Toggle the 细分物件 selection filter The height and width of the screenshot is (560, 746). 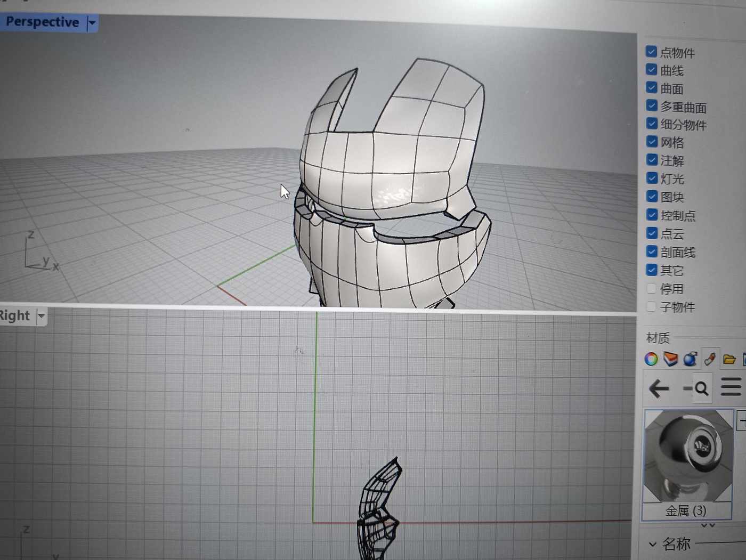(652, 124)
